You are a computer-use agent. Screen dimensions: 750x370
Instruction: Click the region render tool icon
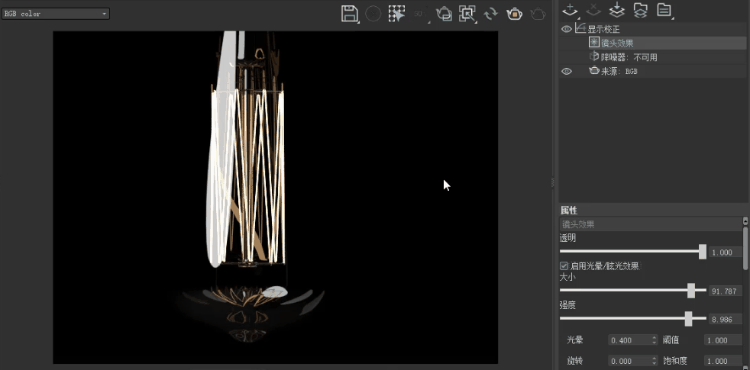point(467,13)
